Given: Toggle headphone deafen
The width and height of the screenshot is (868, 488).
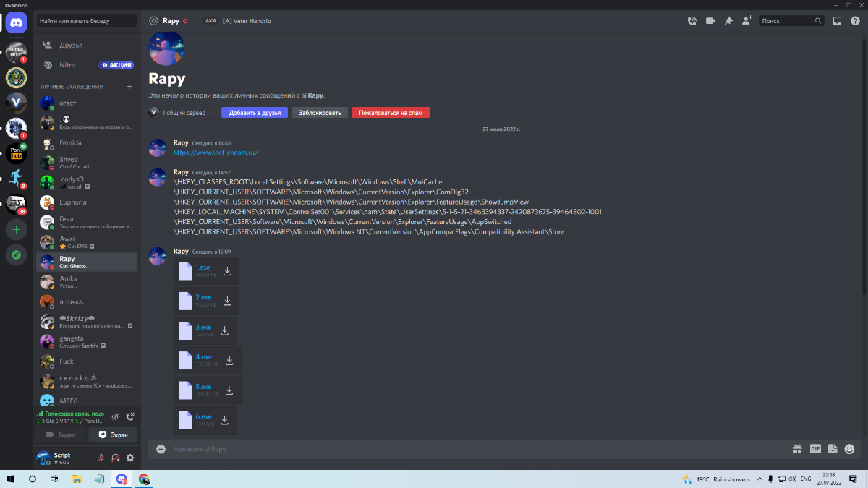Looking at the screenshot, I should (116, 458).
